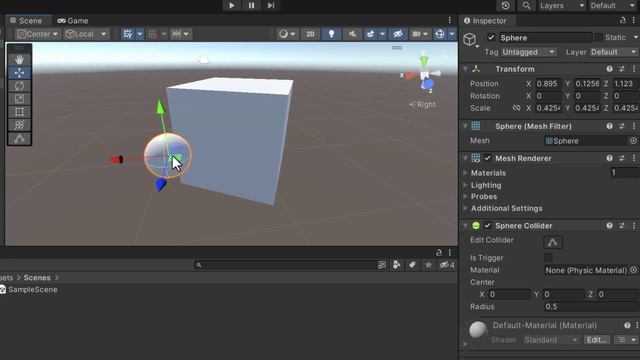This screenshot has height=360, width=640.
Task: Toggle grid snapping icon
Action: (128, 34)
